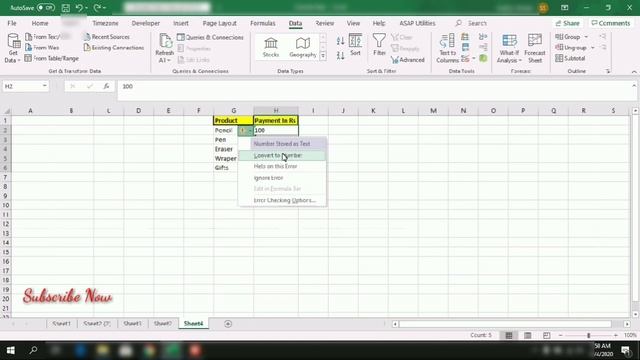Viewport: 640px width, 360px height.
Task: Click the taskbar search icon
Action: (33, 350)
